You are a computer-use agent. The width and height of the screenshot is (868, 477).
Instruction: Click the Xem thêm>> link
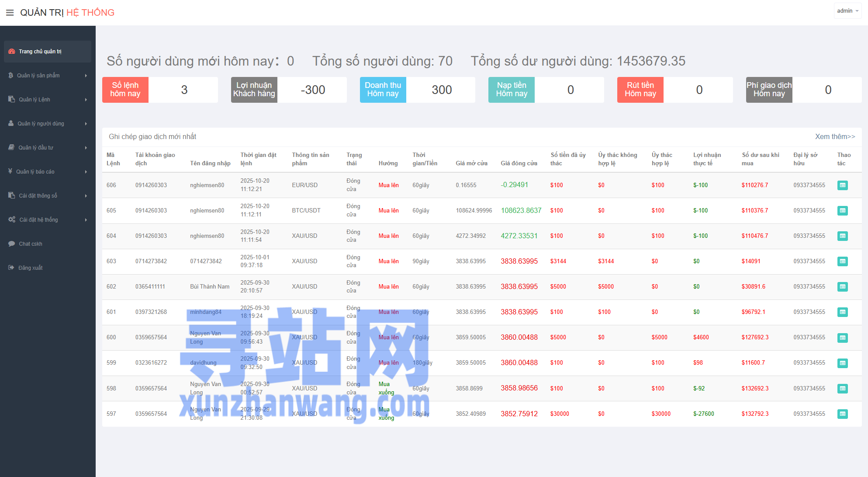pyautogui.click(x=835, y=137)
